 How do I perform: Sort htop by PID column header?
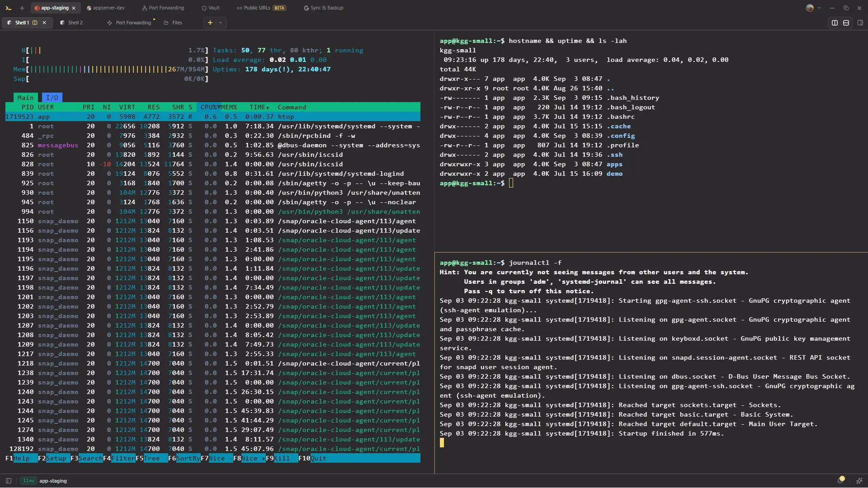[28, 107]
